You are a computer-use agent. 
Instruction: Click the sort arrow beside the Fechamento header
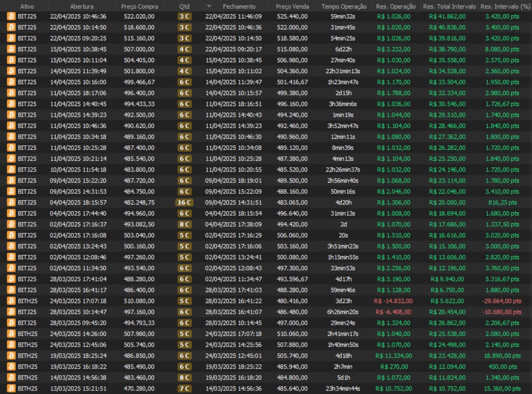pos(209,7)
